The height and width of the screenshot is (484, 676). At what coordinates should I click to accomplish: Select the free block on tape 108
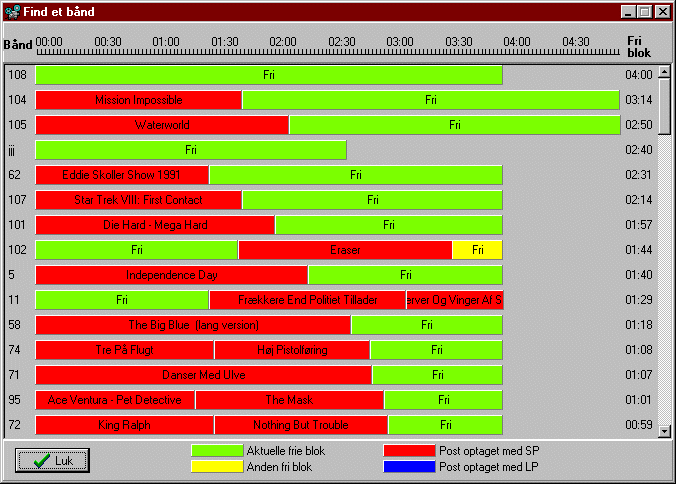(x=269, y=75)
